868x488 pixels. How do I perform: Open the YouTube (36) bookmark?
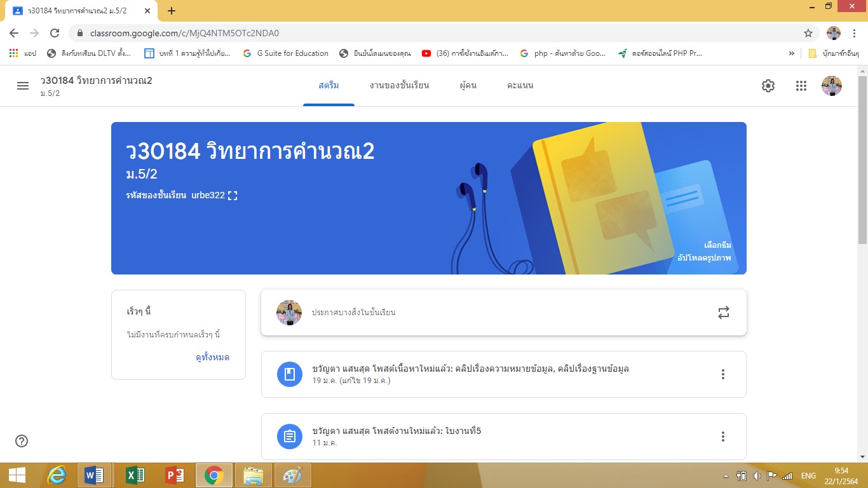click(465, 53)
